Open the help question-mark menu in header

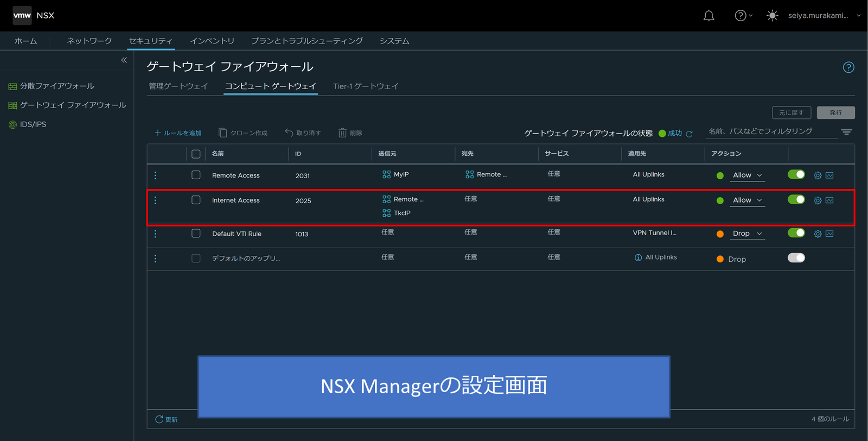point(743,16)
